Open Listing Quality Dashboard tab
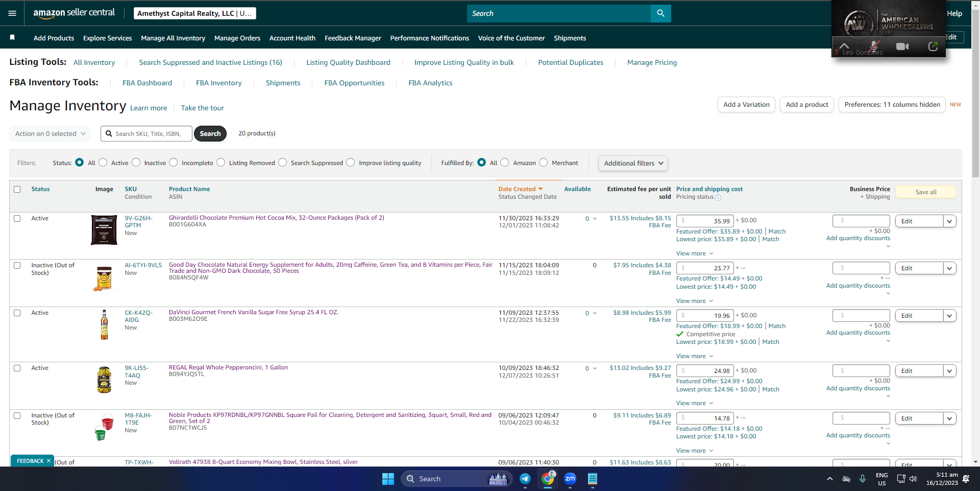The height and width of the screenshot is (491, 980). pyautogui.click(x=348, y=62)
